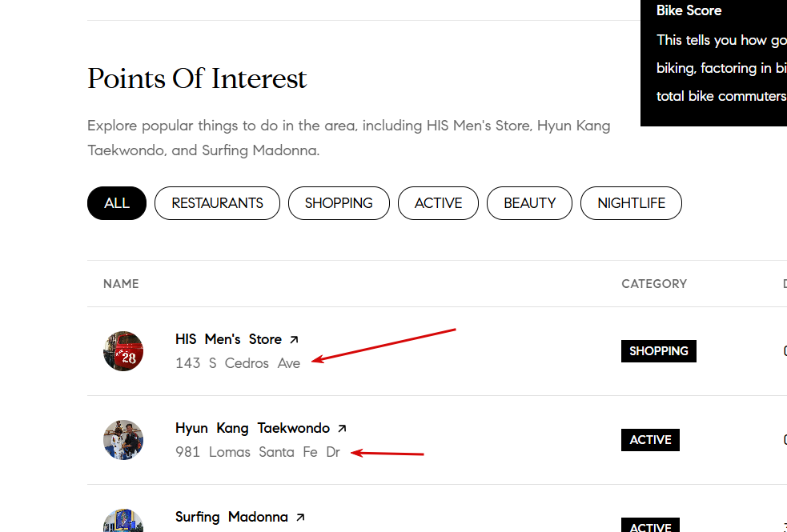Click the ACTIVE badge on Hyun Kang Taekwondo row
The image size is (787, 532).
point(650,440)
